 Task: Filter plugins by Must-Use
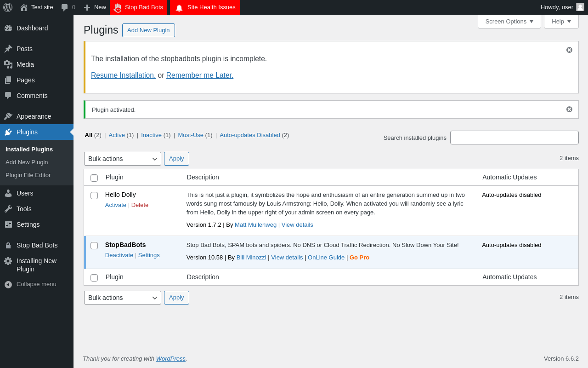coord(191,135)
